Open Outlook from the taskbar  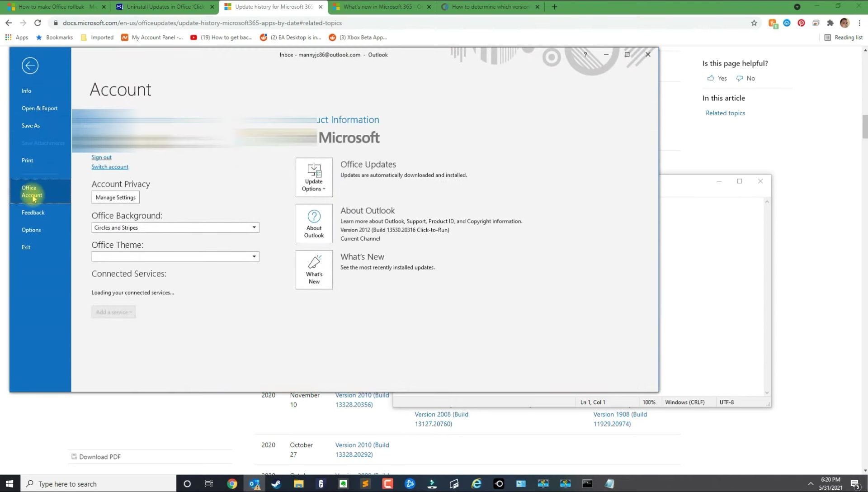(x=255, y=483)
